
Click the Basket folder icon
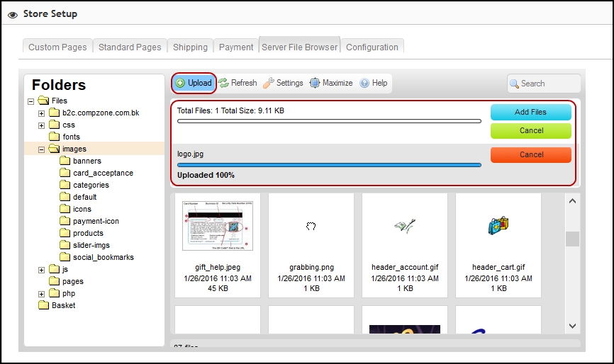[43, 305]
